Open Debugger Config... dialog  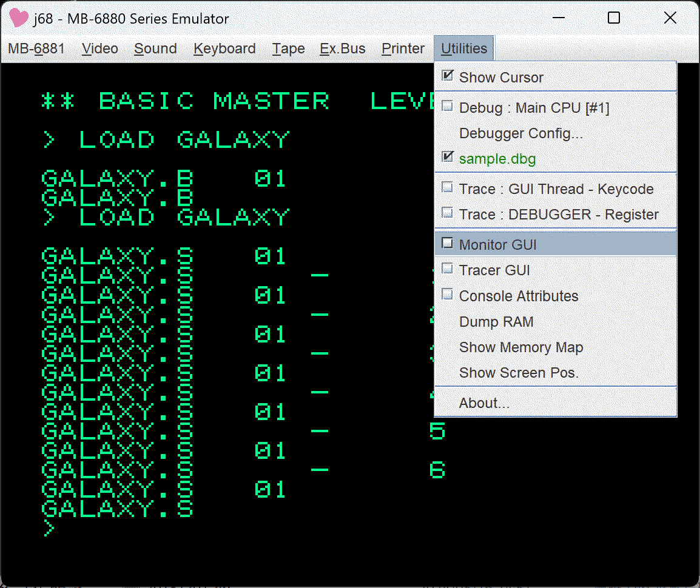[x=556, y=133]
